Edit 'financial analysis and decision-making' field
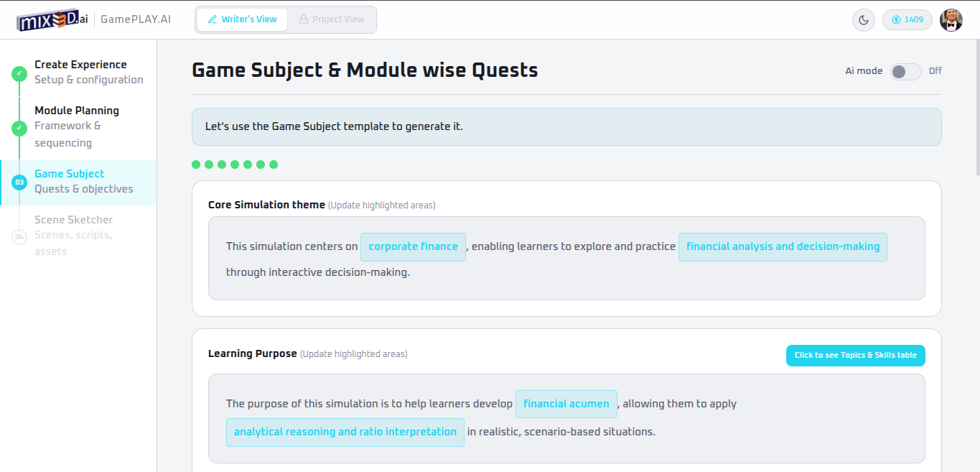 pyautogui.click(x=783, y=246)
